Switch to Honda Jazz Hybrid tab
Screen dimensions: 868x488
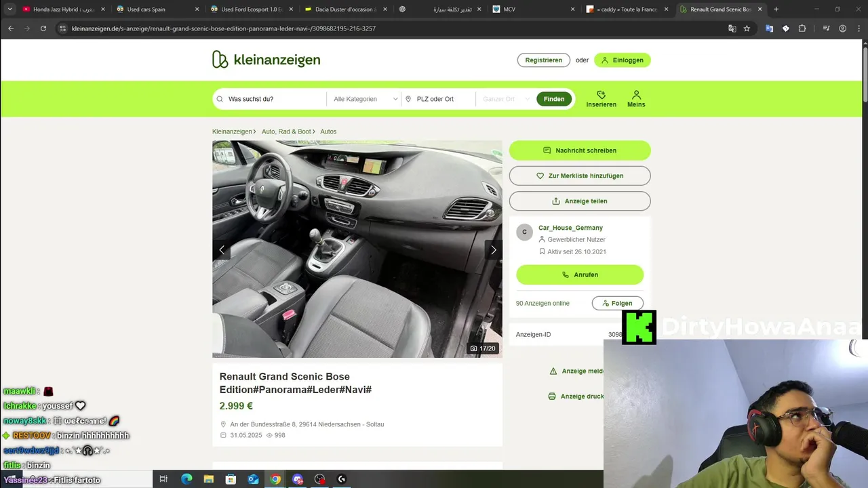click(x=63, y=9)
